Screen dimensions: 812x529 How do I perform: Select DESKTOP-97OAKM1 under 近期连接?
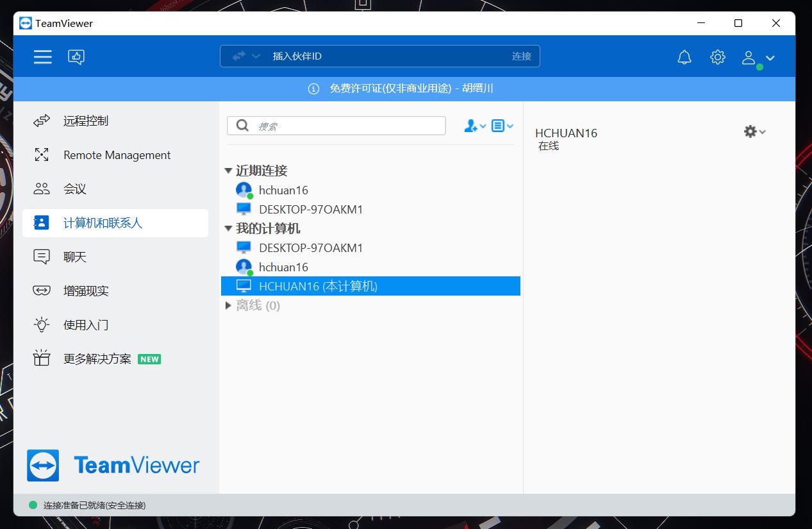370,210
